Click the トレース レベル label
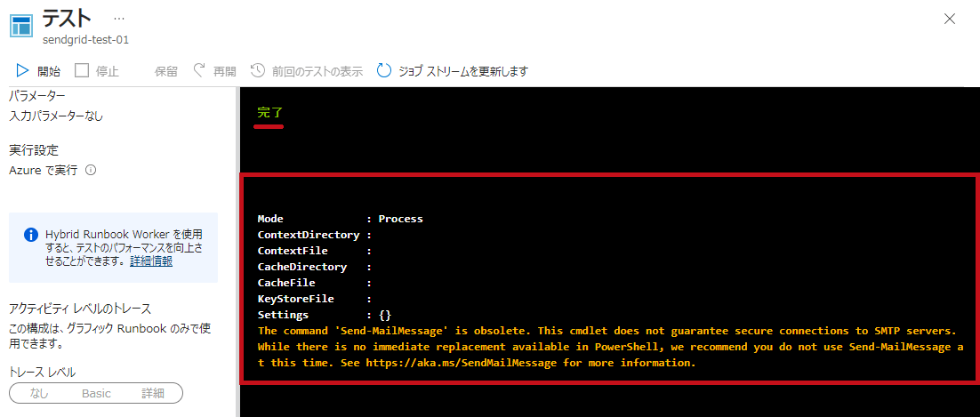The image size is (980, 417). click(x=43, y=373)
